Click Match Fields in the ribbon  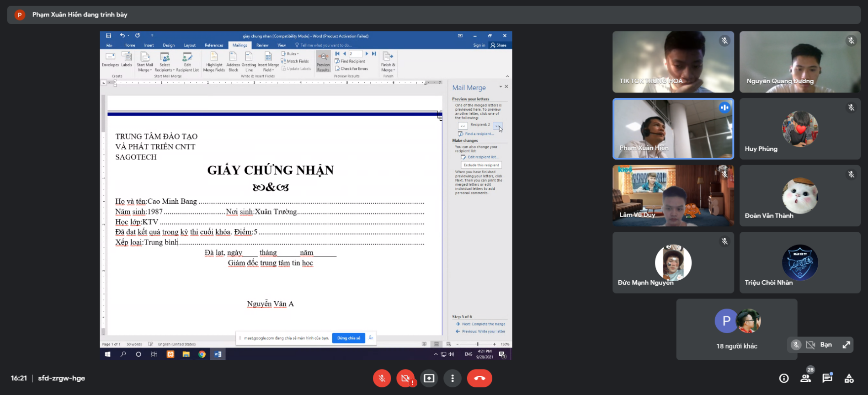[295, 61]
